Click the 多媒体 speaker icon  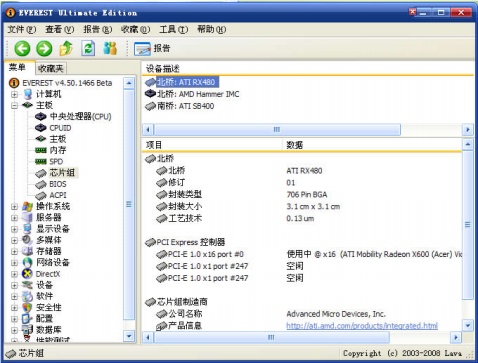click(27, 240)
